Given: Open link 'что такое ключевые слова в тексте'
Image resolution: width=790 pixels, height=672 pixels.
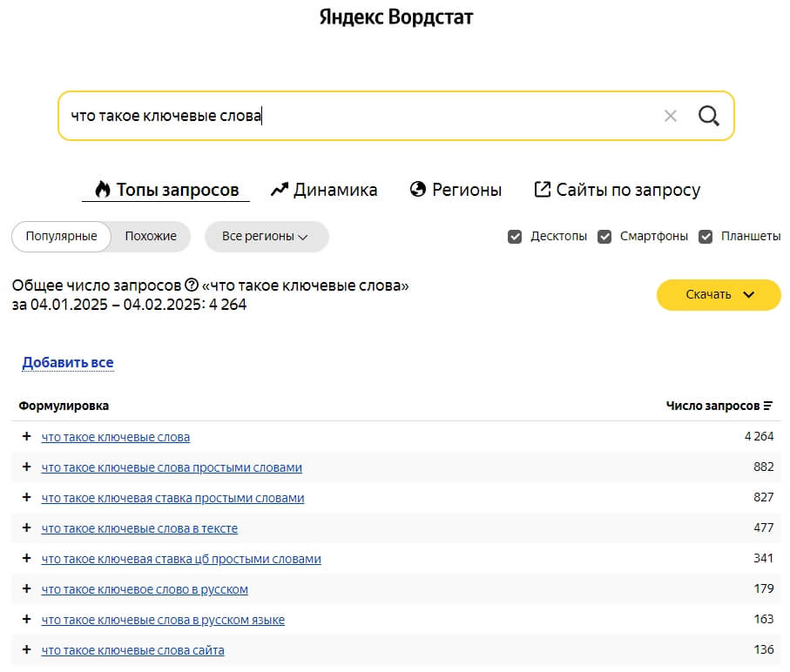Looking at the screenshot, I should 139,528.
